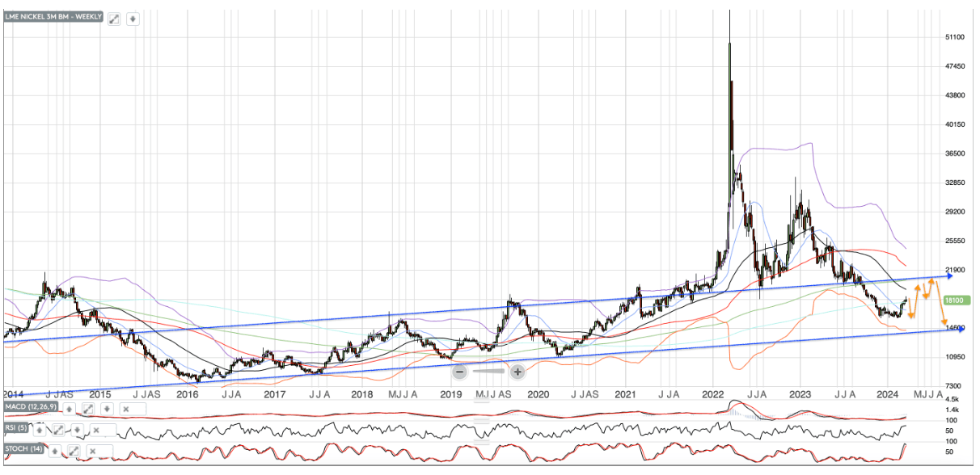Image resolution: width=980 pixels, height=475 pixels.
Task: Click the 25550 price axis label
Action: 955,241
